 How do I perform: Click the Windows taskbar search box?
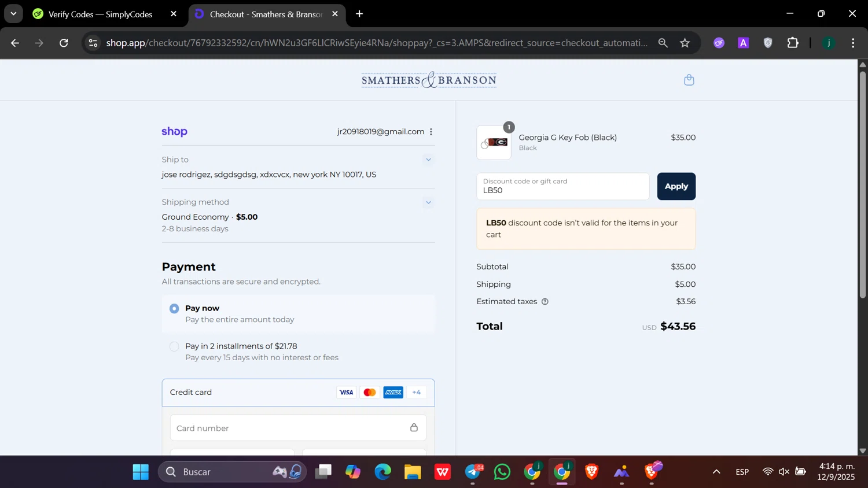[x=233, y=472]
